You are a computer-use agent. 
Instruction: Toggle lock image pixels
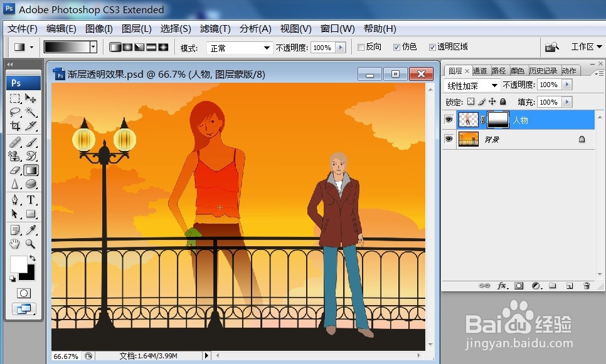pos(481,101)
